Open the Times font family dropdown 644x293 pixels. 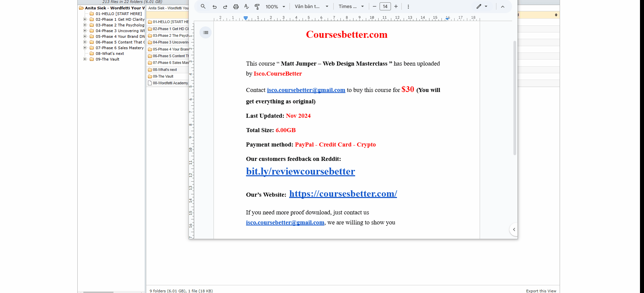[351, 6]
